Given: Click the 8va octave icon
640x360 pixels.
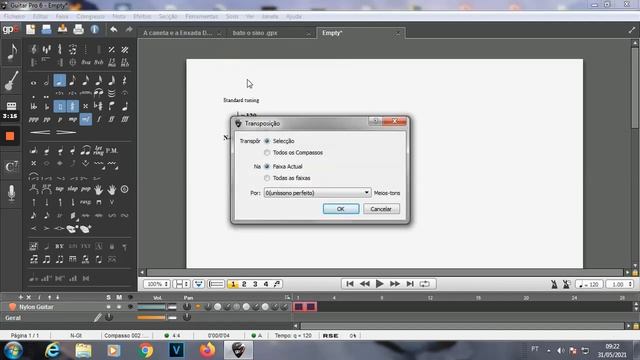Looking at the screenshot, I should 86,62.
